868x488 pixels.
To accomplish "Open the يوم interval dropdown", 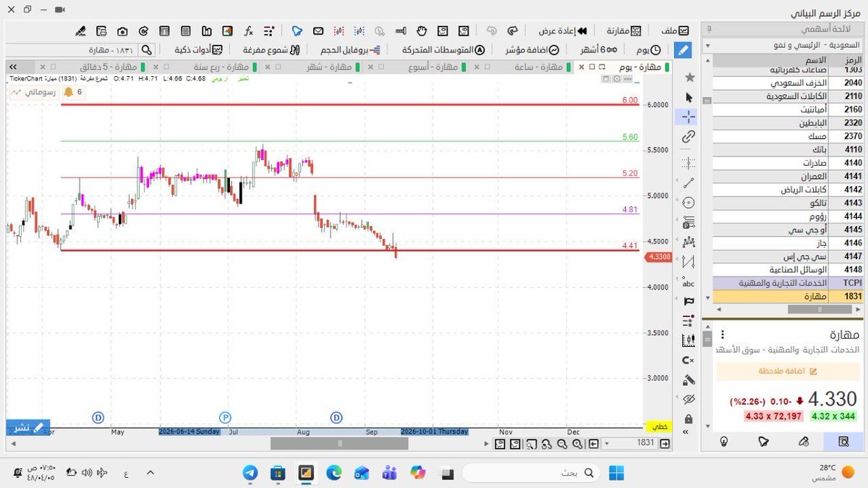I will 647,50.
